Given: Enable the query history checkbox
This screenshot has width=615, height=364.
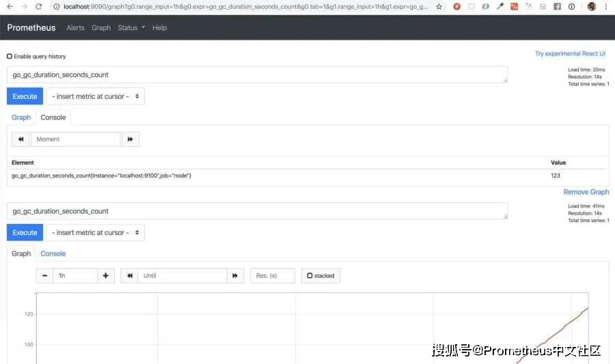Looking at the screenshot, I should (10, 57).
